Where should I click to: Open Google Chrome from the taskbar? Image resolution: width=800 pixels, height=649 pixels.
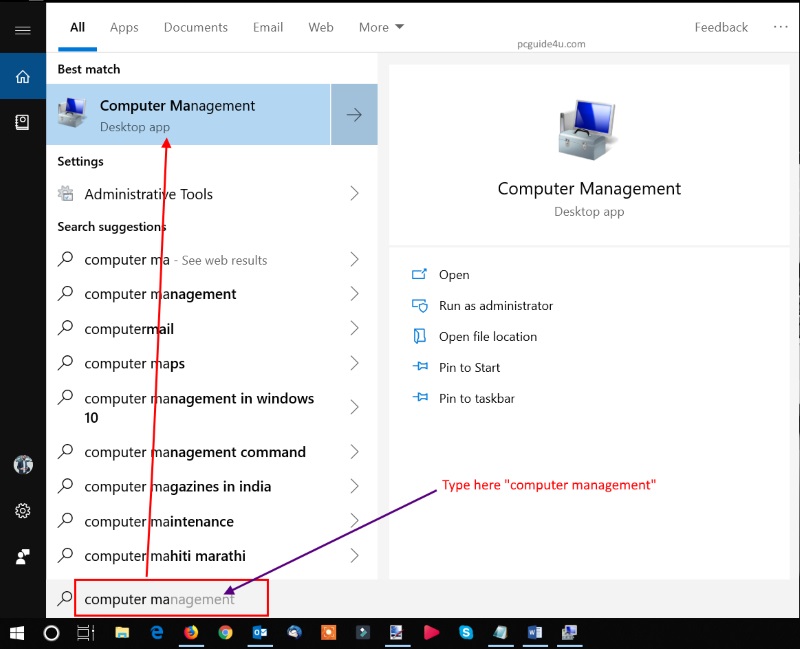coord(225,632)
